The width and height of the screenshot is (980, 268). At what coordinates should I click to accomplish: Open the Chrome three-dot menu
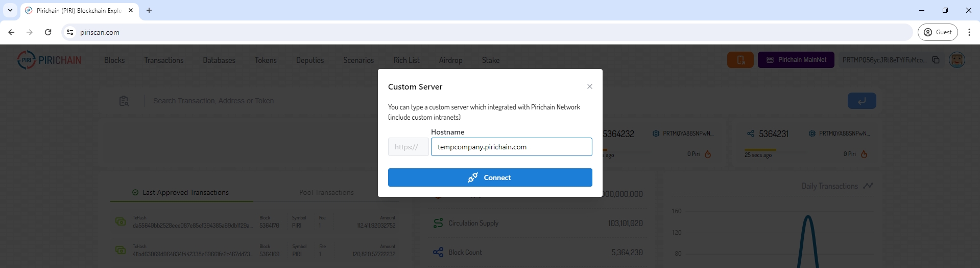(969, 32)
